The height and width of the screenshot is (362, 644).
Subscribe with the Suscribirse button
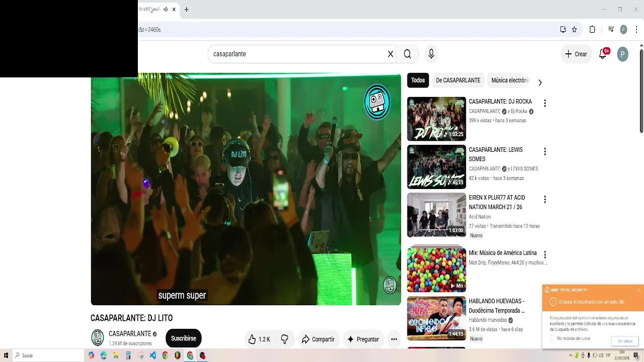(x=184, y=338)
